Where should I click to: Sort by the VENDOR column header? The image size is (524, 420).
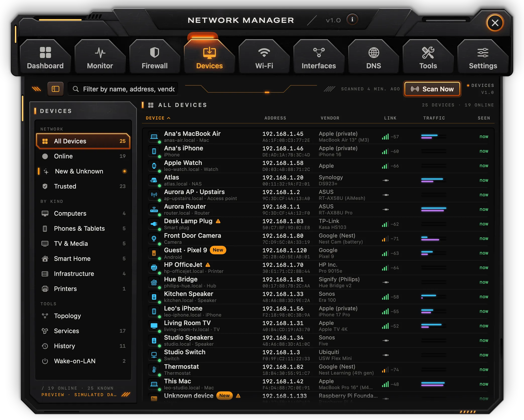[x=330, y=118]
